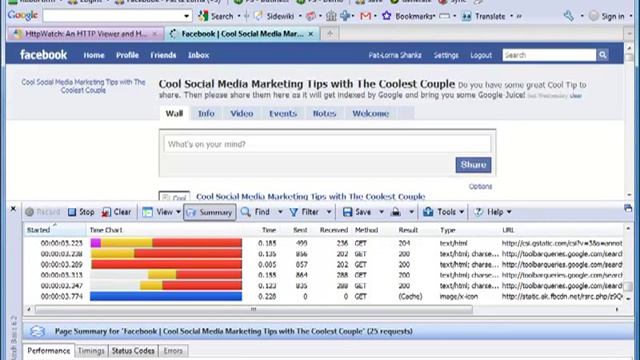Click the Translate icon in Google Toolbar

point(466,16)
